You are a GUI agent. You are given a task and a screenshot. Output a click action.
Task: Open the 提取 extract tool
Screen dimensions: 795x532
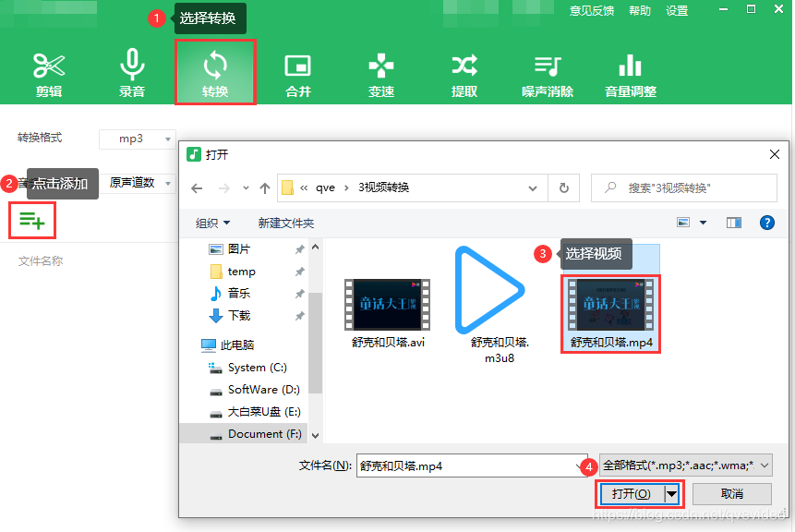tap(464, 74)
